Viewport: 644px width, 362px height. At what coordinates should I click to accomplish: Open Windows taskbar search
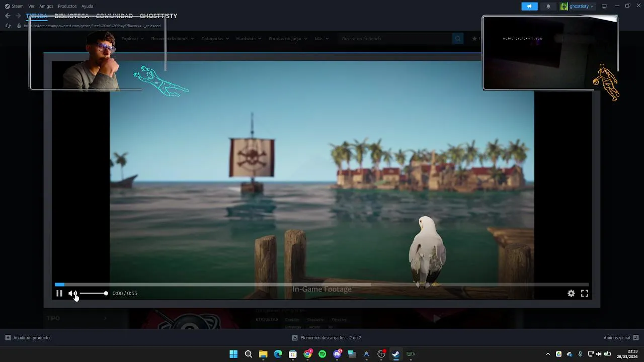pos(249,354)
